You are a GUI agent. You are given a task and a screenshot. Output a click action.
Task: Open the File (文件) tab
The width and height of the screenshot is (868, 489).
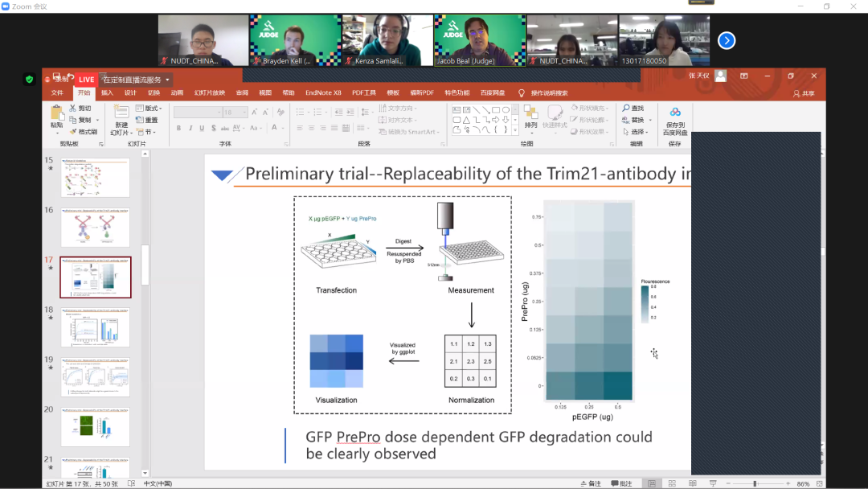(58, 93)
